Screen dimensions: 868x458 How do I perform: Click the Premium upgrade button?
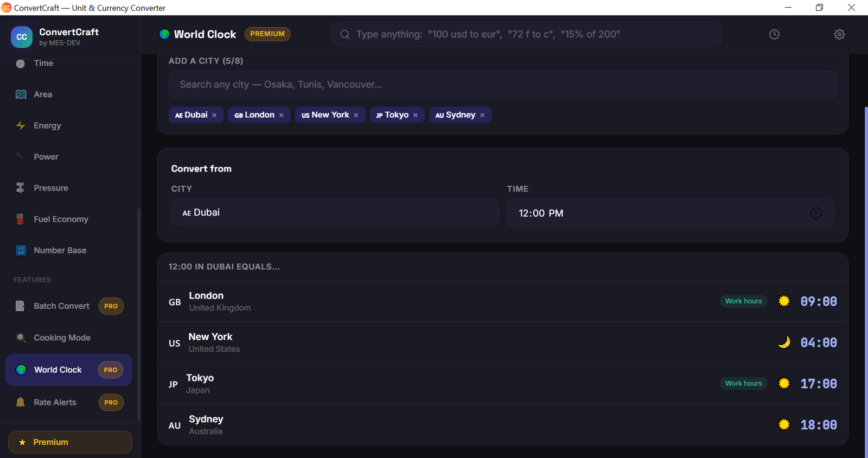pos(70,442)
